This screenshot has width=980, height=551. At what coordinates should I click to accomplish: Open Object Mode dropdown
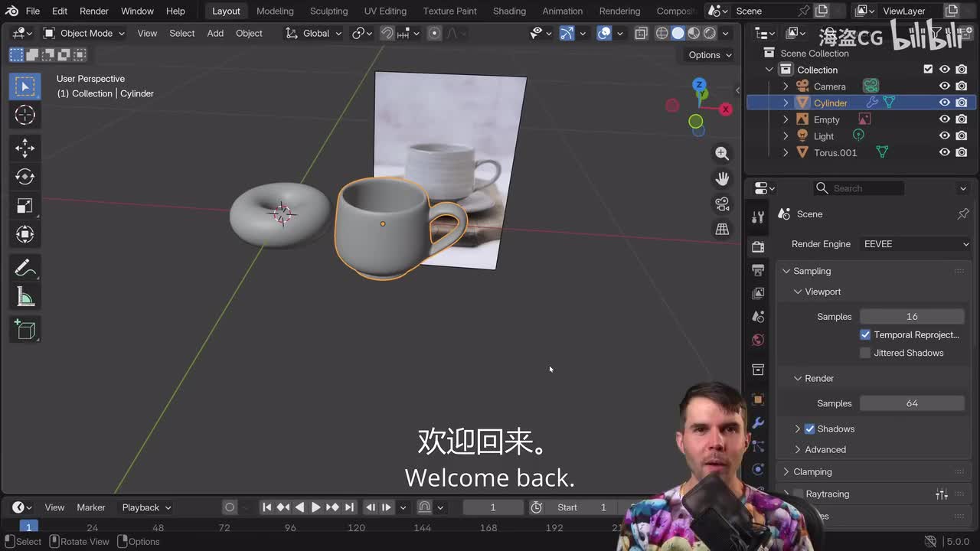[83, 33]
